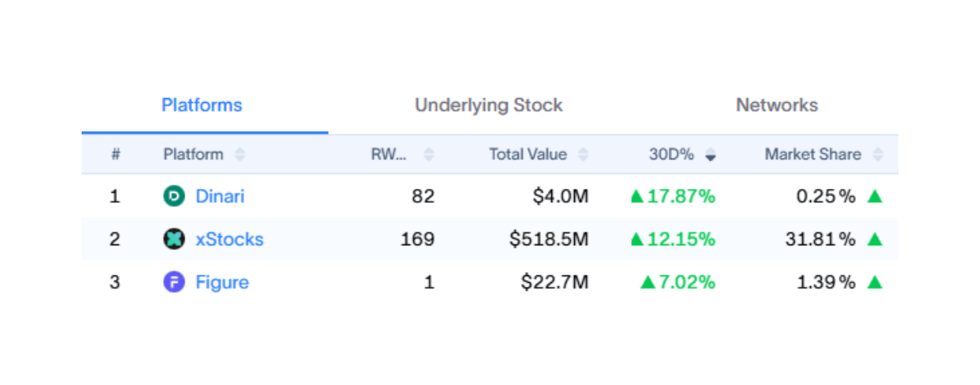
Task: Click the rank number 2 in xStocks row
Action: (x=115, y=240)
